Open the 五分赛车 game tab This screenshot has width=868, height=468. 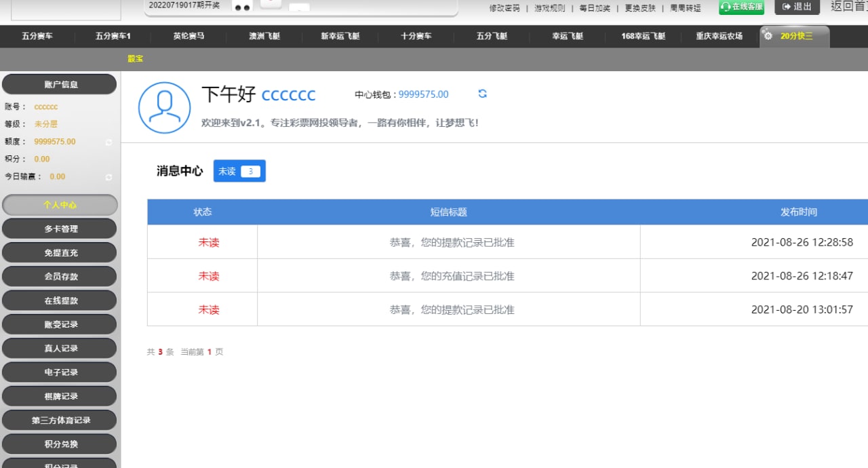[37, 37]
